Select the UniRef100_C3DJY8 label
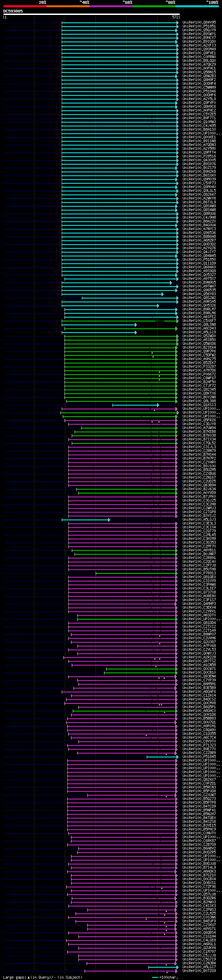Image resolution: width=222 pixels, height=980 pixels. point(199,424)
